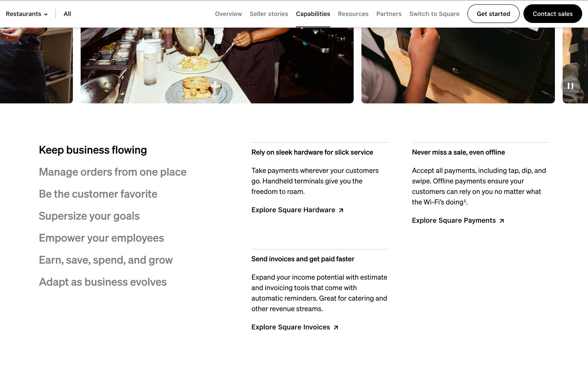
Task: Select the Capabilities nav tab
Action: (313, 14)
